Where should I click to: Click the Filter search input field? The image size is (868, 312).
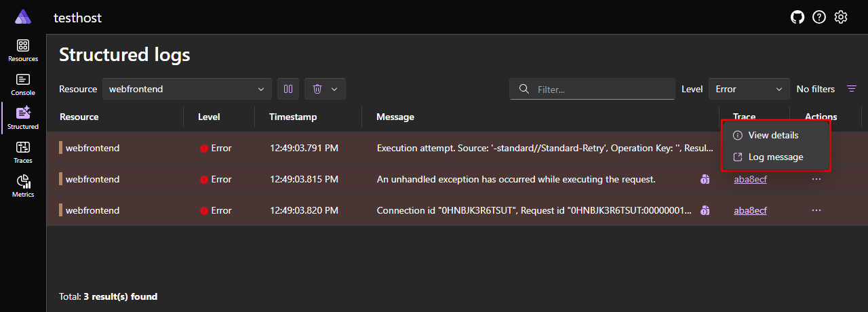600,89
